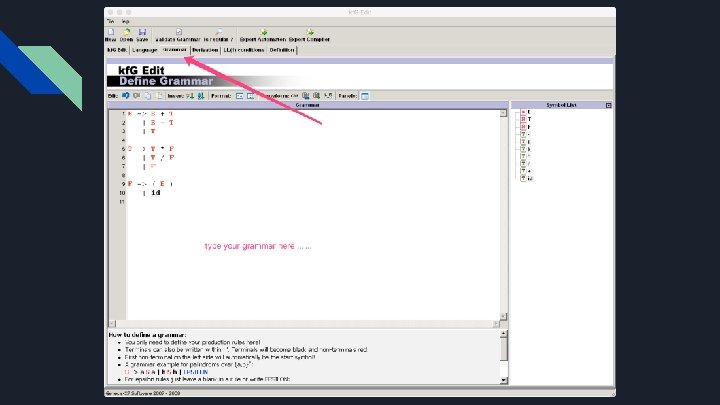Click the panels layout toggle icon
This screenshot has height=405, width=720.
(365, 96)
